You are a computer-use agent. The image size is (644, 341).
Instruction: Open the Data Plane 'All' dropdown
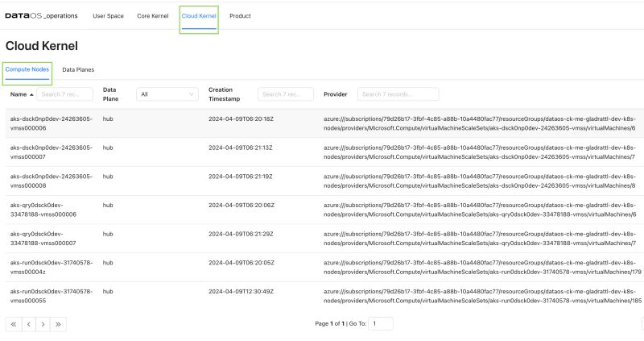click(x=167, y=94)
